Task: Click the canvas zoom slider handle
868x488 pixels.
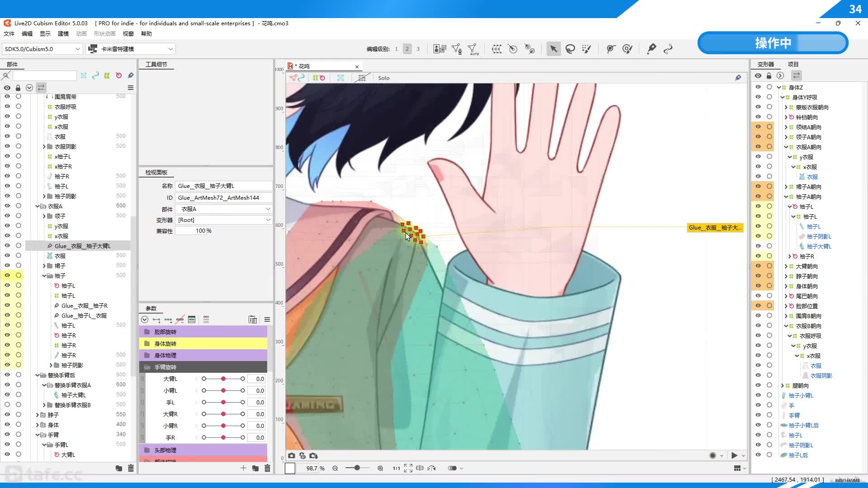Action: [357, 468]
